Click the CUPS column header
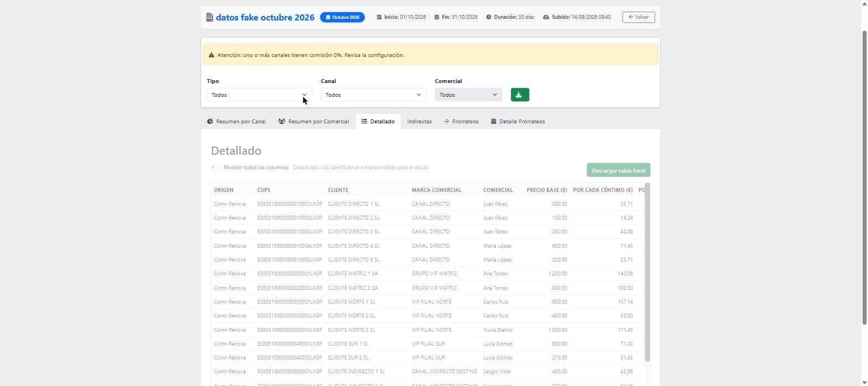Viewport: 868px width, 386px height. [x=263, y=190]
